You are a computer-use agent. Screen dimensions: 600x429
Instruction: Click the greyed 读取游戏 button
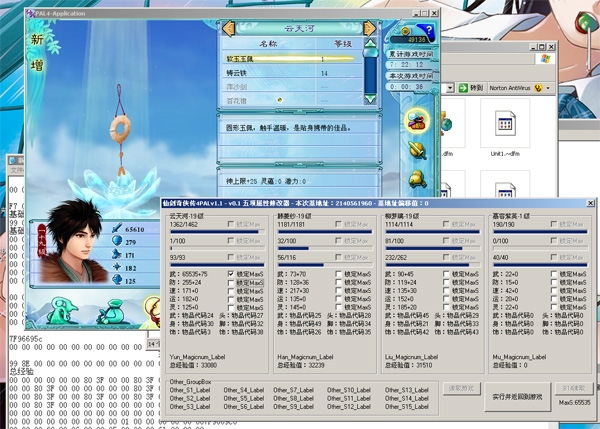click(461, 388)
